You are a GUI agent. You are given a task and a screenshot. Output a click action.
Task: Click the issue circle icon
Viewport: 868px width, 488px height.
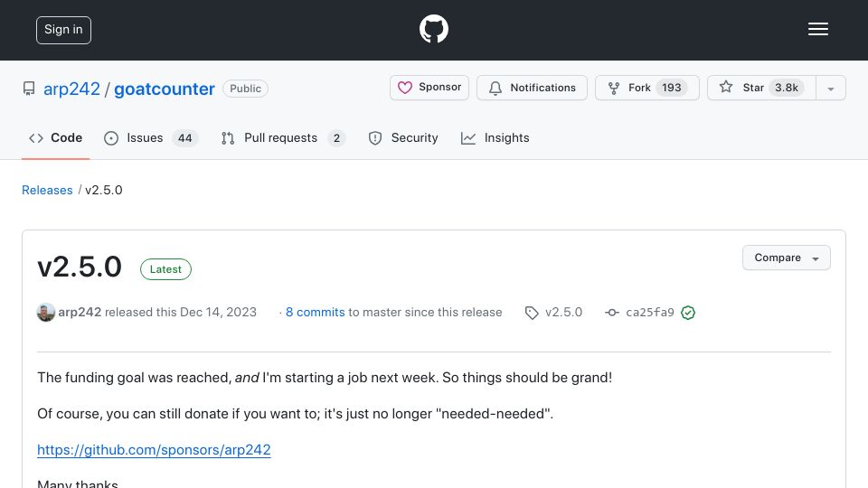111,138
